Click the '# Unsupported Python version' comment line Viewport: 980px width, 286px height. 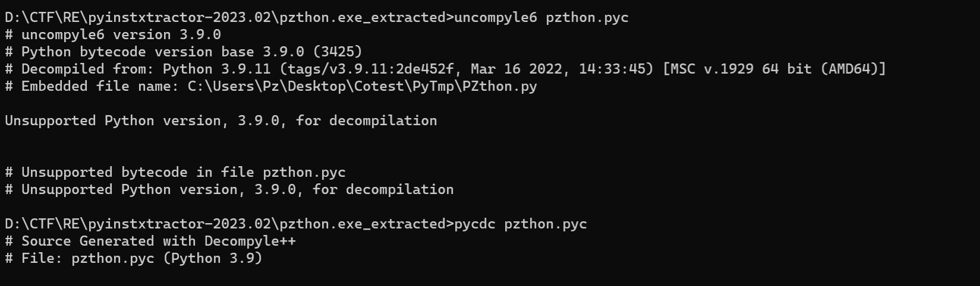coord(229,190)
